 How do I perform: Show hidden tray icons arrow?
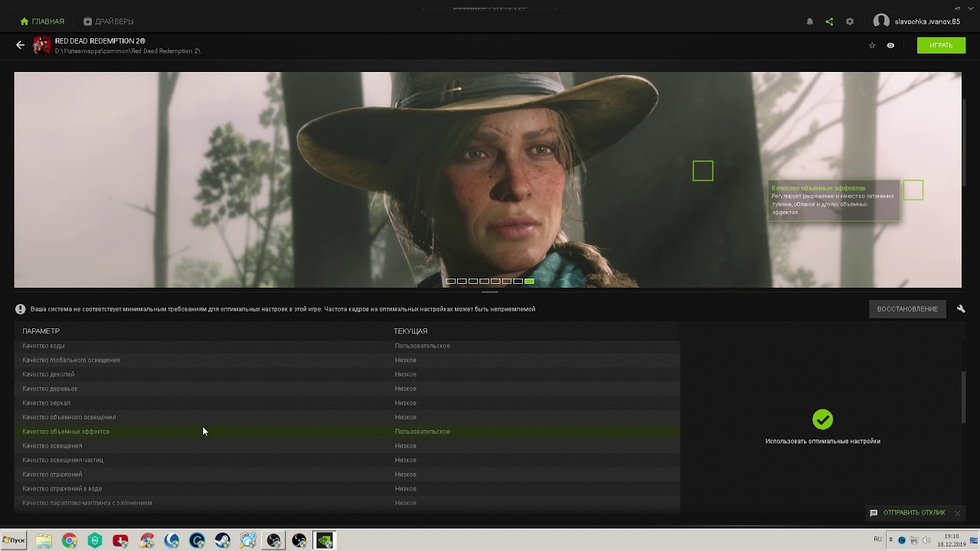890,540
